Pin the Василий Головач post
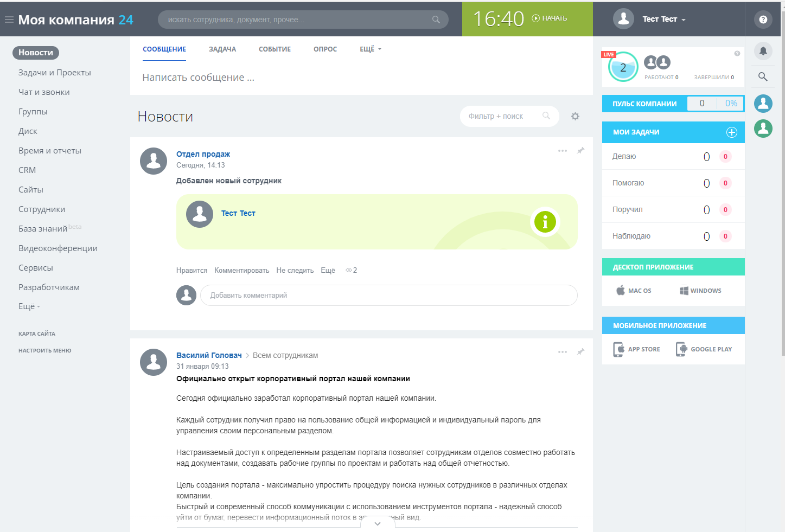Image resolution: width=785 pixels, height=532 pixels. [x=580, y=352]
